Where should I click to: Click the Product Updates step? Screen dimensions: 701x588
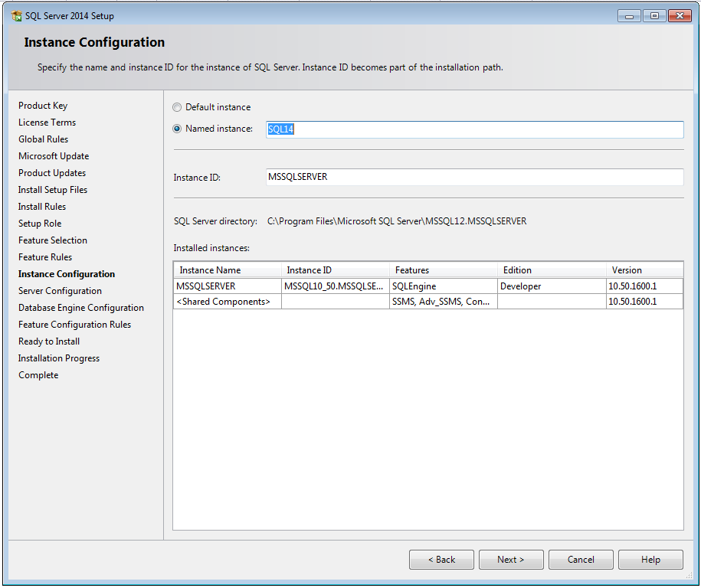(52, 173)
